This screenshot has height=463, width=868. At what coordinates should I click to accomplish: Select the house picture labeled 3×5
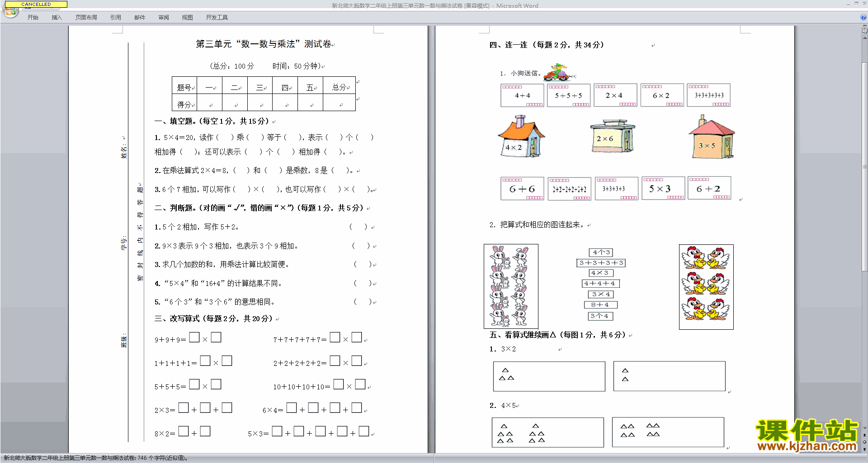click(x=711, y=137)
